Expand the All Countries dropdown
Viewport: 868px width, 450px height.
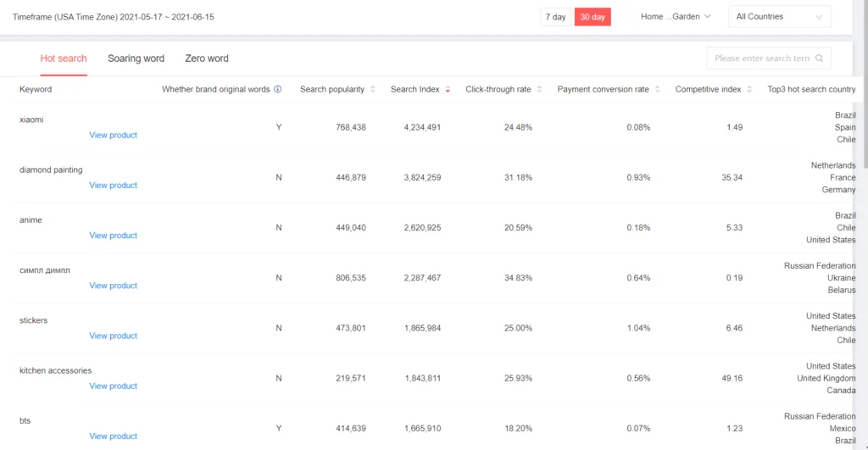(780, 17)
